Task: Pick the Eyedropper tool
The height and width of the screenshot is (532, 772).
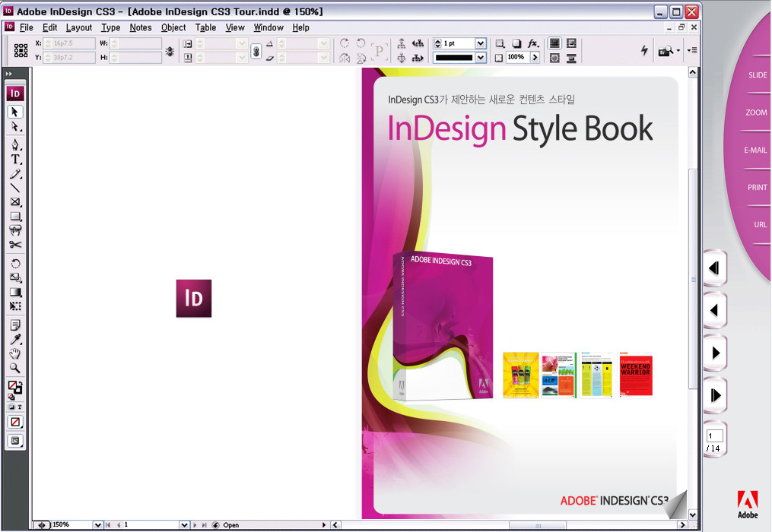Action: tap(15, 339)
